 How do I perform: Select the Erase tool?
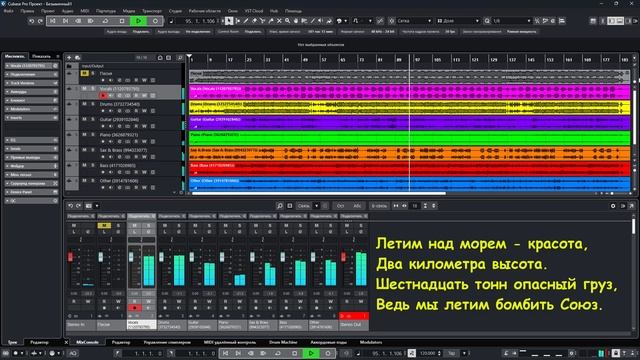tap(254, 21)
